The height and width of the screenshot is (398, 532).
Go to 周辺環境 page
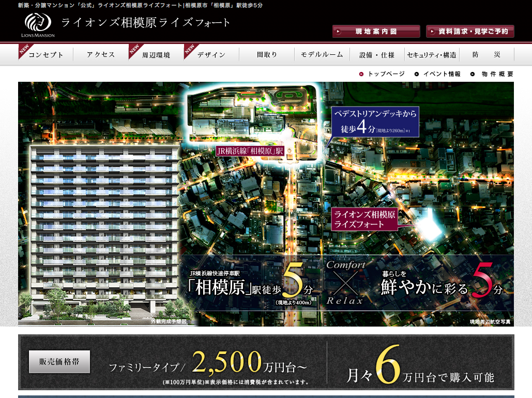(156, 55)
